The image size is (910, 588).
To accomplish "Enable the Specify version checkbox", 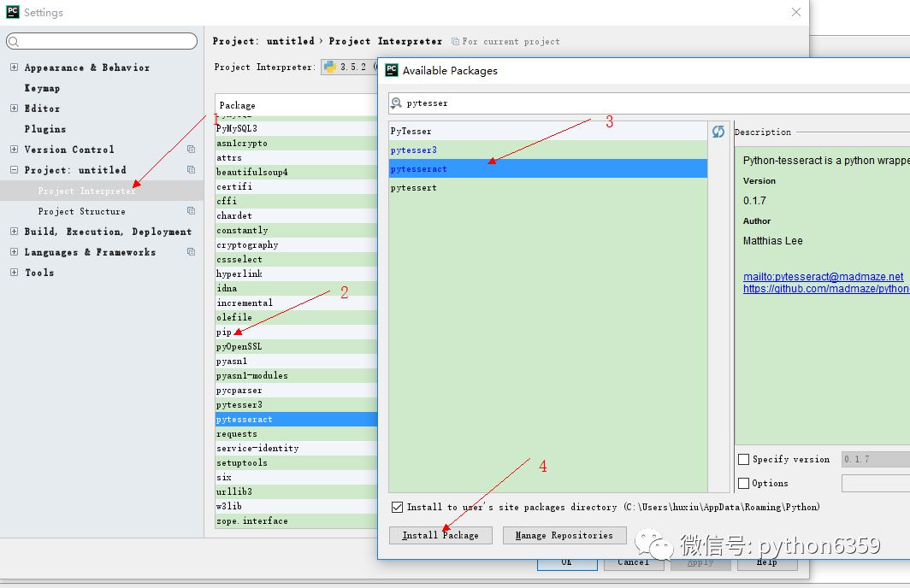I will (x=743, y=459).
